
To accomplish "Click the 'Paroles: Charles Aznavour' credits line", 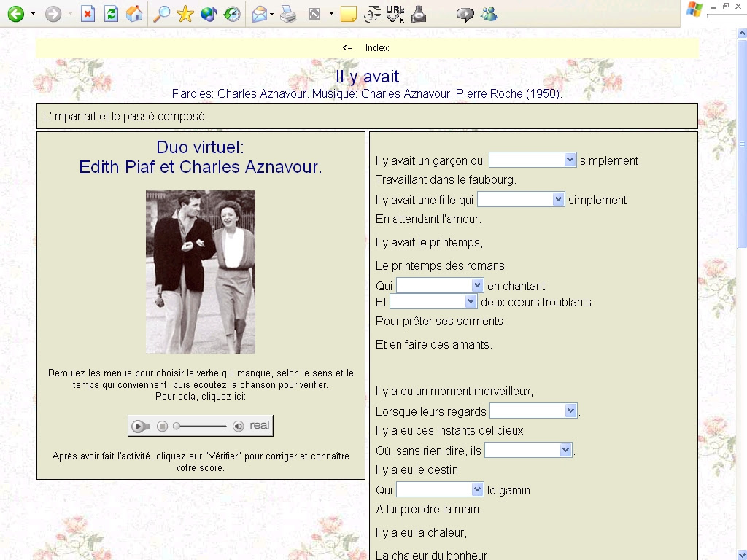I will click(x=368, y=94).
